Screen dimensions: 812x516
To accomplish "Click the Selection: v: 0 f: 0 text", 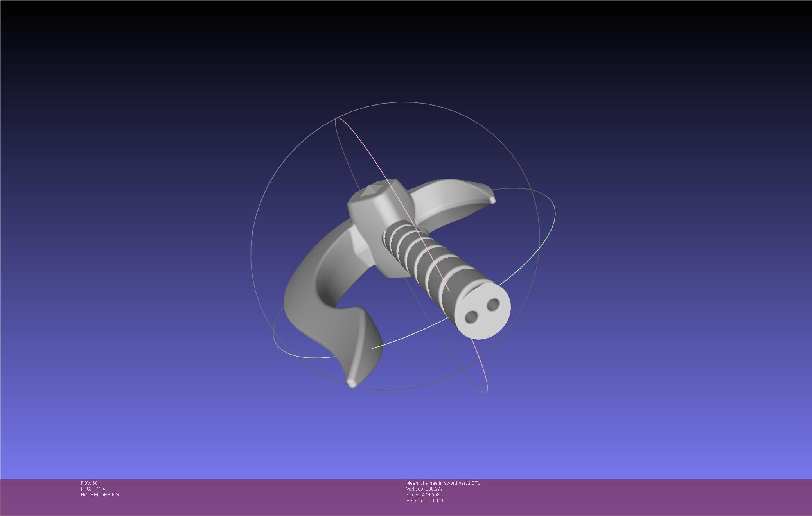I will 424,501.
